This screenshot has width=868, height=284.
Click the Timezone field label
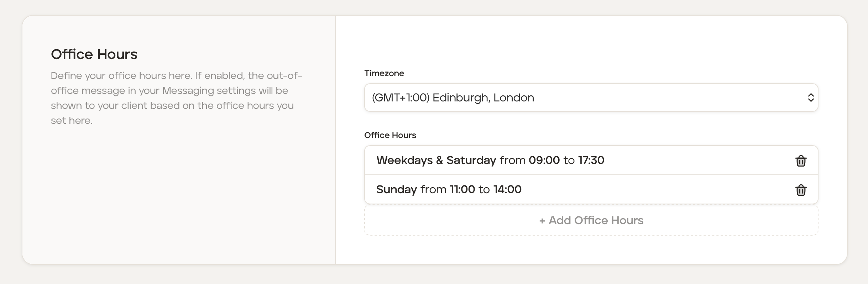tap(384, 73)
